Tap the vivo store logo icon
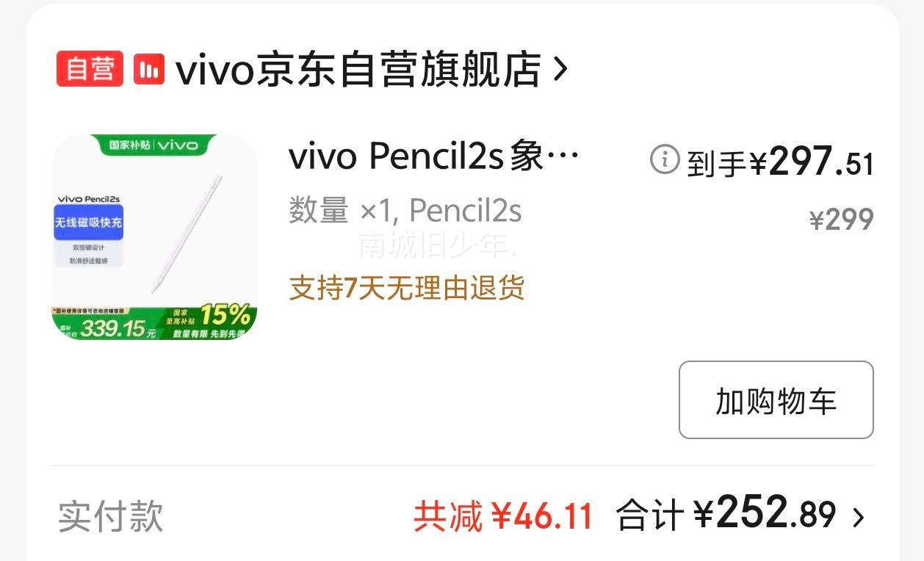The height and width of the screenshot is (561, 924). click(149, 69)
